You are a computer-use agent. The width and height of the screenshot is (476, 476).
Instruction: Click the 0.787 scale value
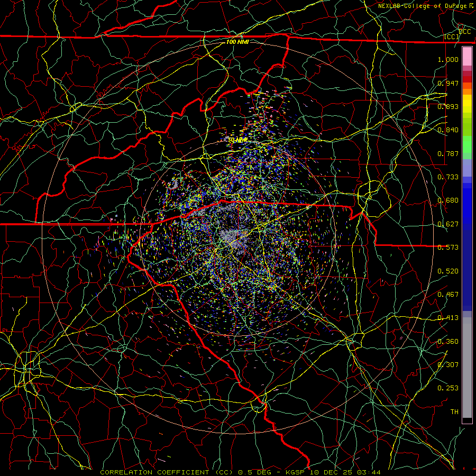tap(448, 153)
